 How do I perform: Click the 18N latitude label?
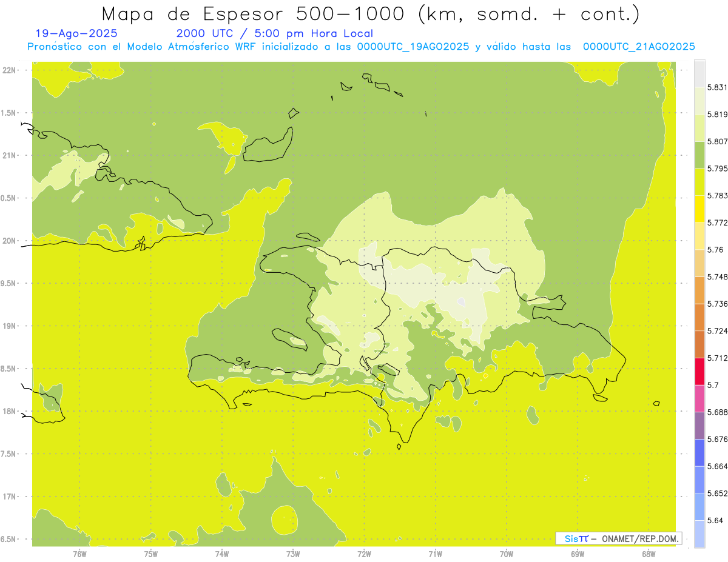[x=10, y=411]
